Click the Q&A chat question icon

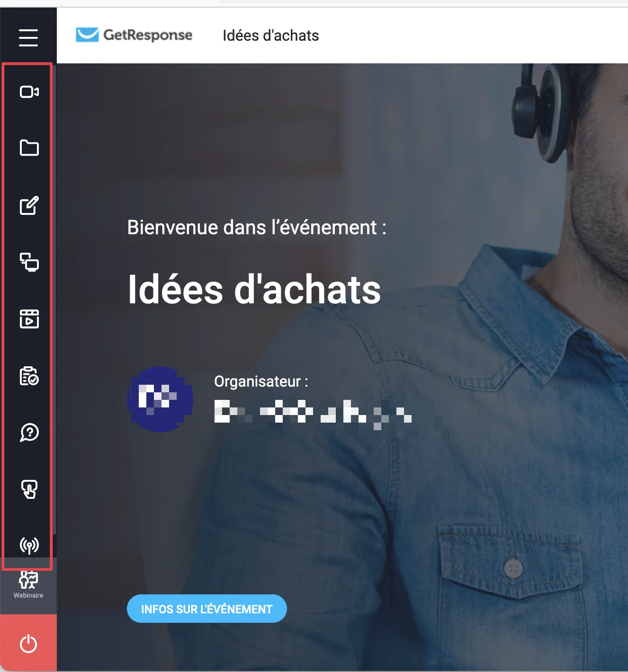pos(29,432)
